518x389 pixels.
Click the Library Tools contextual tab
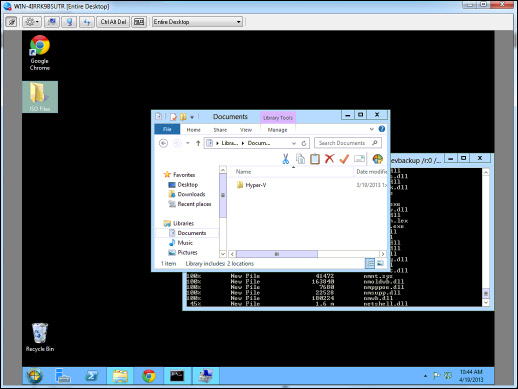tap(278, 118)
